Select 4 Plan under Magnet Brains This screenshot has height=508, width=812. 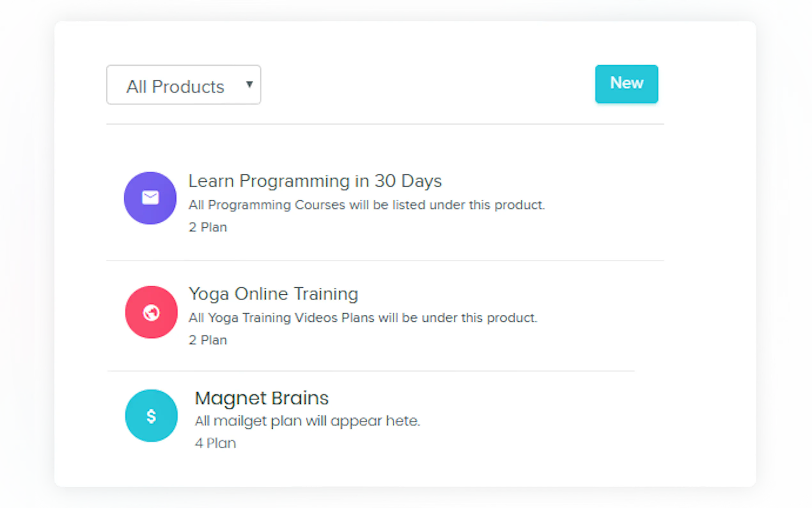(215, 443)
